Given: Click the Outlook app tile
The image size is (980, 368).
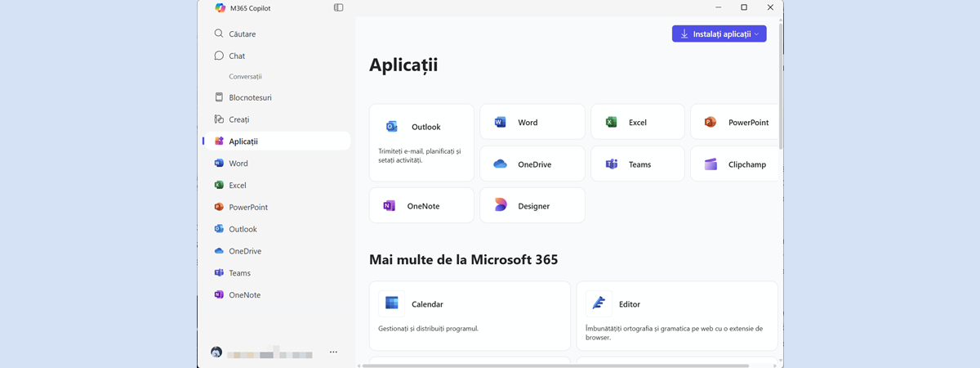Looking at the screenshot, I should tap(421, 142).
